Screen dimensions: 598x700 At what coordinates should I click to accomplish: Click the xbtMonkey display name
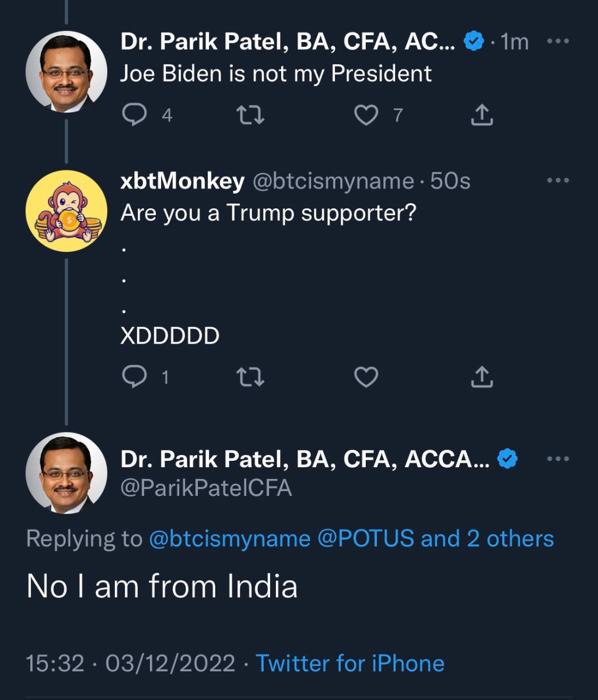pyautogui.click(x=182, y=181)
